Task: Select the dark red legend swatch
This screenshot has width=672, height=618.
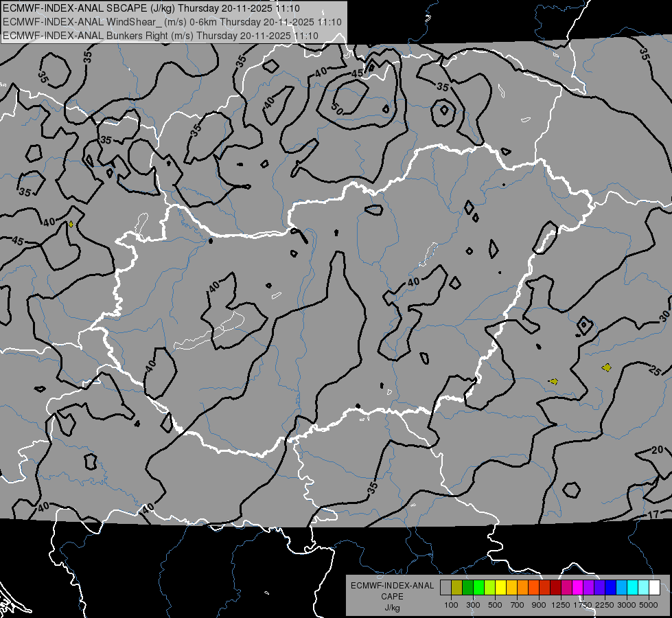Action: [x=555, y=588]
